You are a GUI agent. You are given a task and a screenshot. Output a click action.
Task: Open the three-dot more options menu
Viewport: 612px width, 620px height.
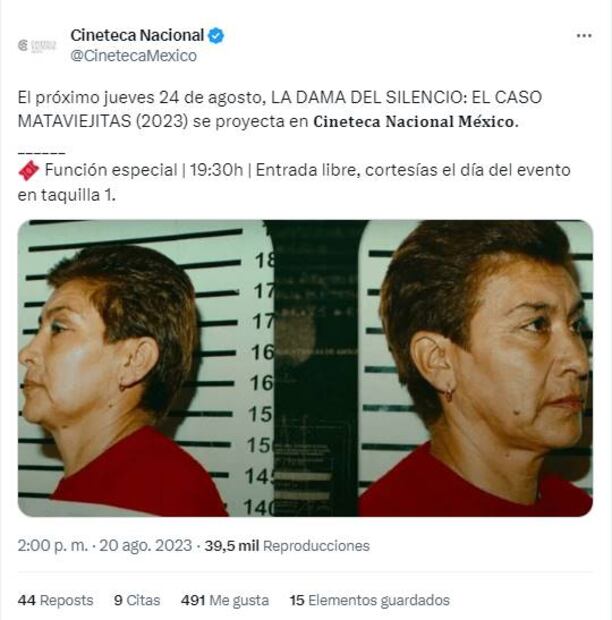(584, 36)
